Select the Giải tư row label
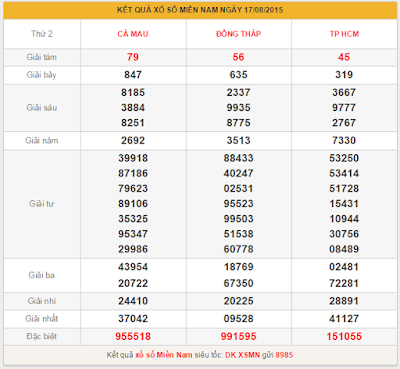Screen dimensions: 400x369 pyautogui.click(x=42, y=204)
